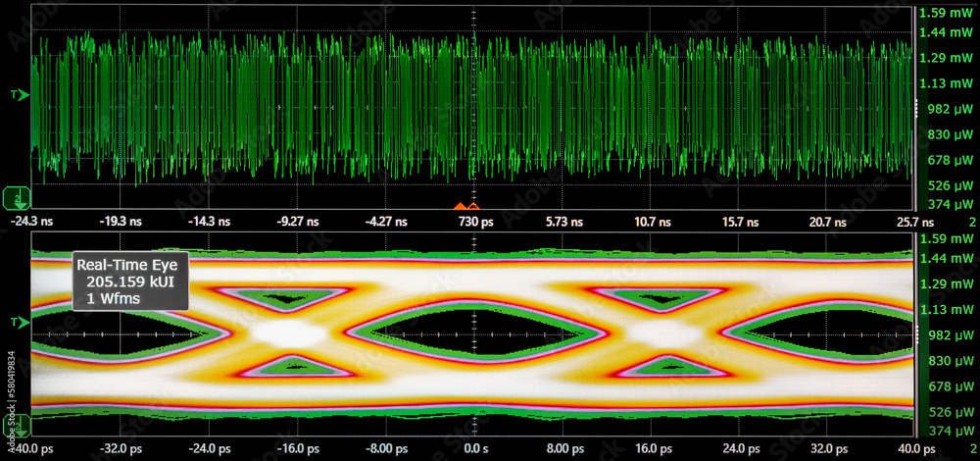Screen dimensions: 980x461
Task: Click the '25.7 ns' time axis label
Action: [x=915, y=222]
